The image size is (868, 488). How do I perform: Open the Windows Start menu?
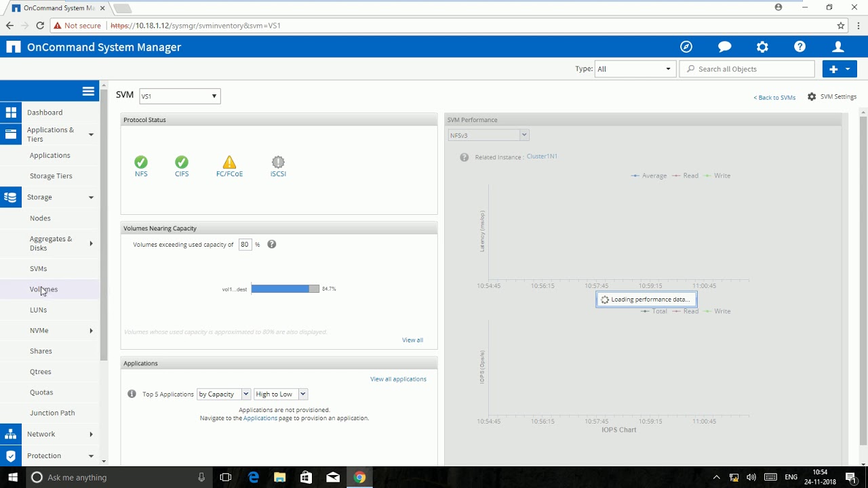coord(13,477)
